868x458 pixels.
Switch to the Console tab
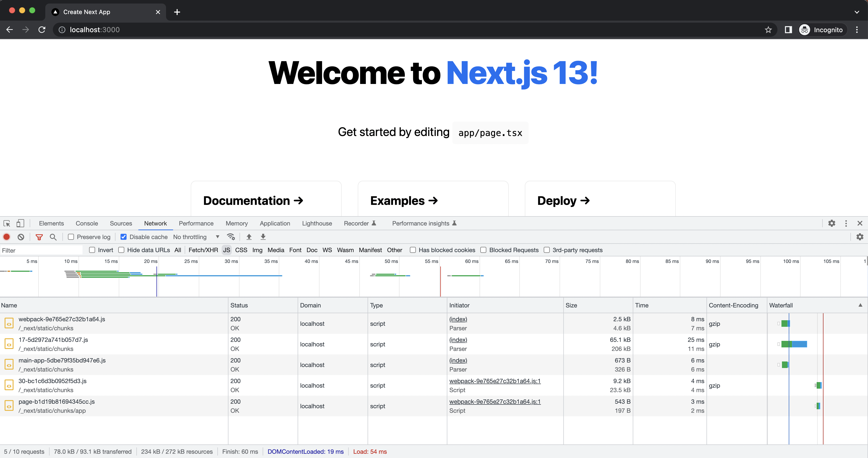point(87,223)
